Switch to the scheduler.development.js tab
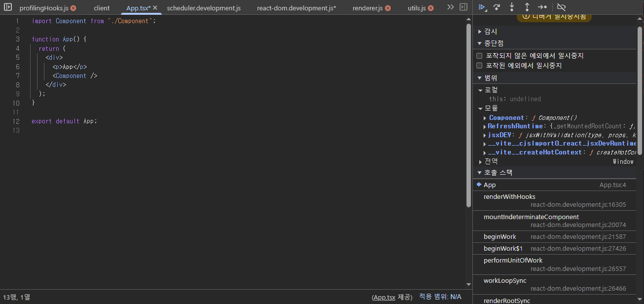The image size is (644, 304). 204,8
